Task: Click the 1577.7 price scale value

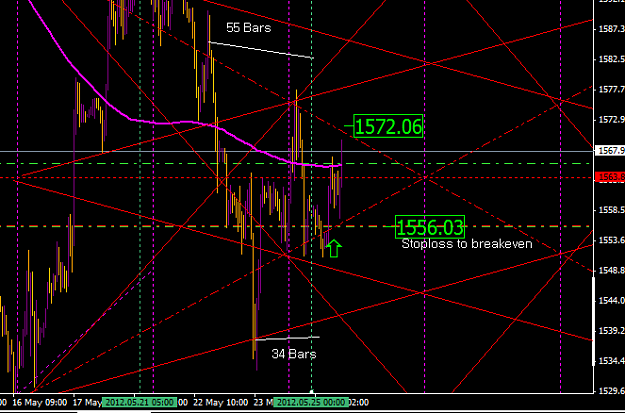Action: [611, 89]
